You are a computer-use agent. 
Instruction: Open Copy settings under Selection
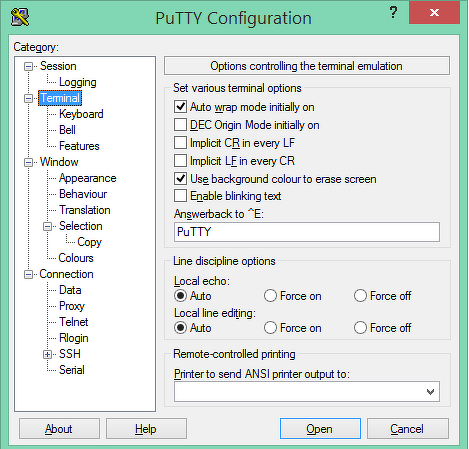click(x=89, y=242)
